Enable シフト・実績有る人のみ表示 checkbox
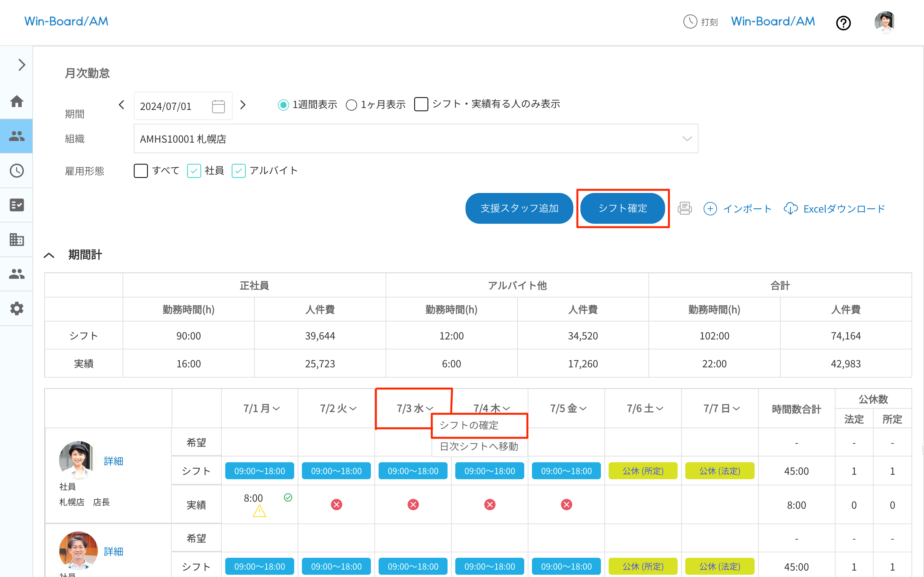The width and height of the screenshot is (924, 577). 421,104
